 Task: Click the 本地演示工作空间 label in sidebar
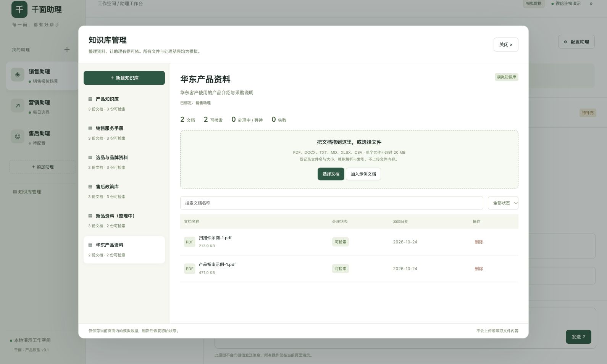(32, 340)
